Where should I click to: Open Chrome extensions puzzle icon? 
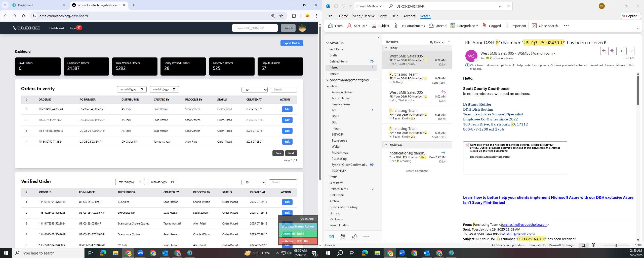coord(294,16)
